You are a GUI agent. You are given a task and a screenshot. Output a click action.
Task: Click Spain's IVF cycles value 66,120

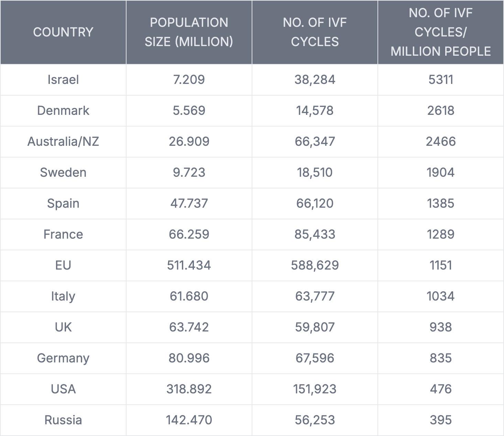click(x=315, y=204)
